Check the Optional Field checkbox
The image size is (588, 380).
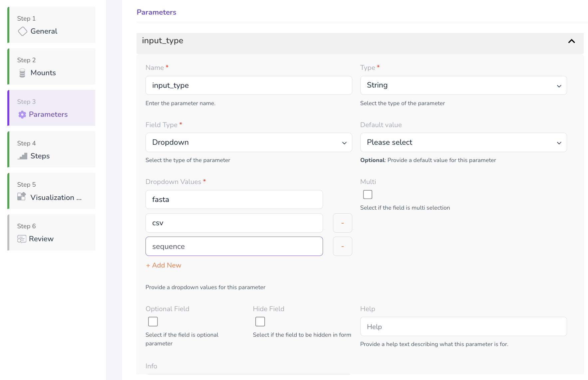tap(153, 321)
